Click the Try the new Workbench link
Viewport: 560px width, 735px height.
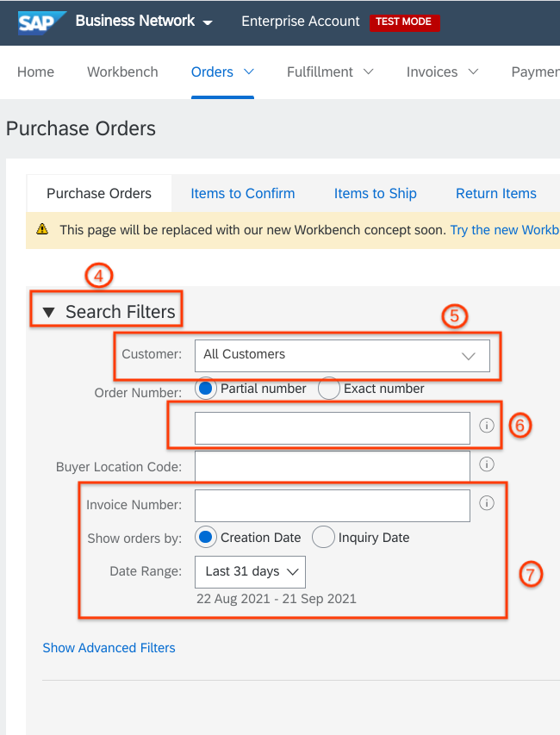[505, 230]
